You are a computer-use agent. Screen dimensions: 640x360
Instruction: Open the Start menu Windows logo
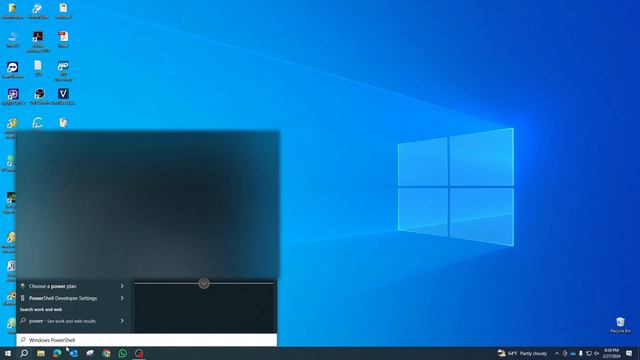(8, 353)
